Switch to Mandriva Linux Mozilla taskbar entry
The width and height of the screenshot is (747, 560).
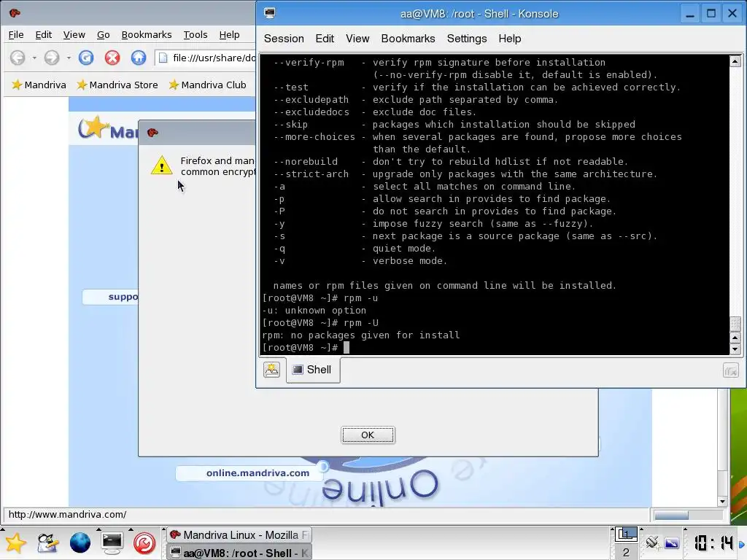click(239, 535)
